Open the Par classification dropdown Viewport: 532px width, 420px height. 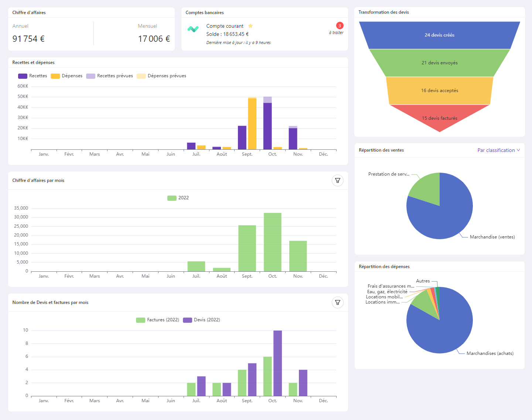[498, 150]
